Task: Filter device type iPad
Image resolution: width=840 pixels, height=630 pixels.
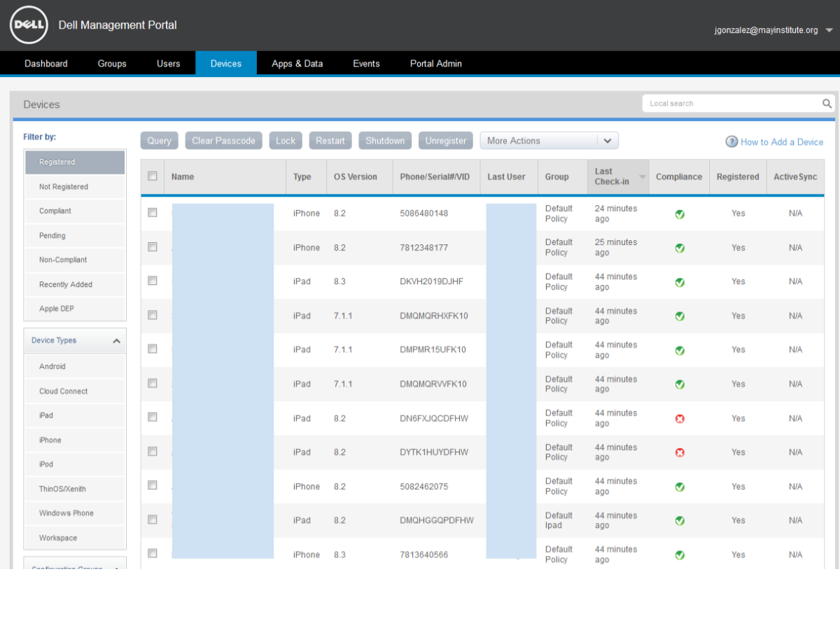Action: pyautogui.click(x=75, y=415)
